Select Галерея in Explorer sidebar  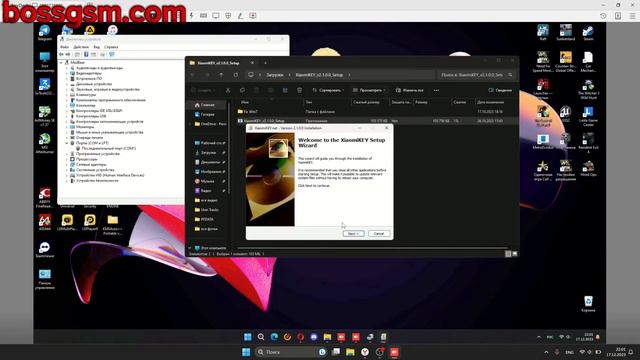coord(208,114)
